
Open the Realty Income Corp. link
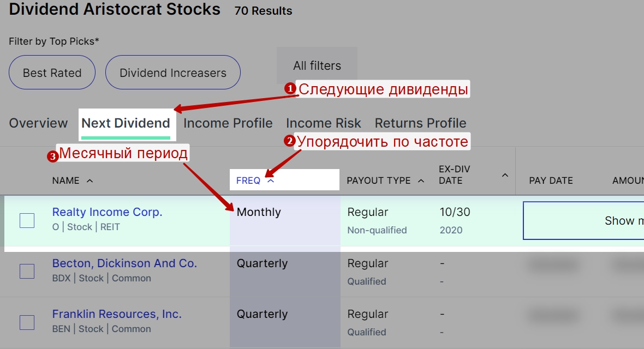coord(107,212)
